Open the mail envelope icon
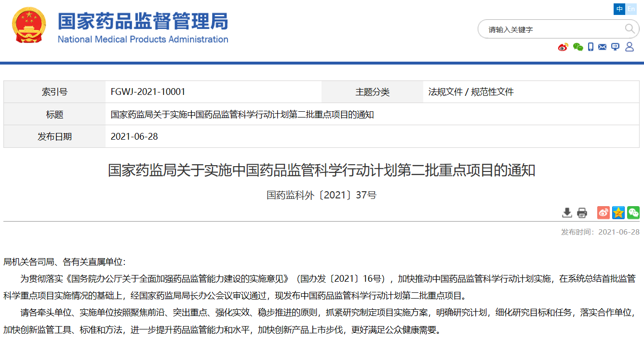The width and height of the screenshot is (644, 341). [602, 47]
